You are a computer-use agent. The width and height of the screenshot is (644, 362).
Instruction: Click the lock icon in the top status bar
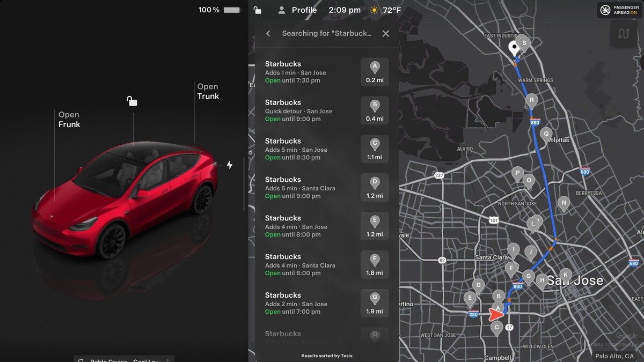coord(258,10)
